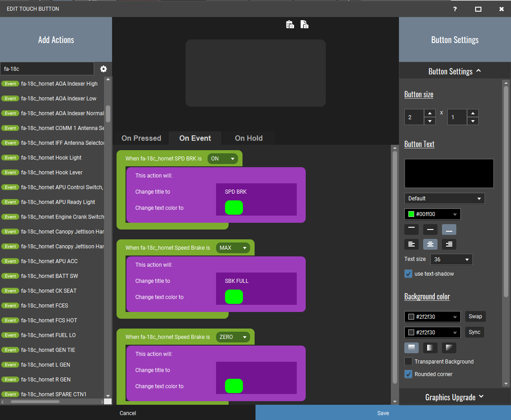
Task: Disable the use text-shadow checkbox
Action: tap(408, 274)
